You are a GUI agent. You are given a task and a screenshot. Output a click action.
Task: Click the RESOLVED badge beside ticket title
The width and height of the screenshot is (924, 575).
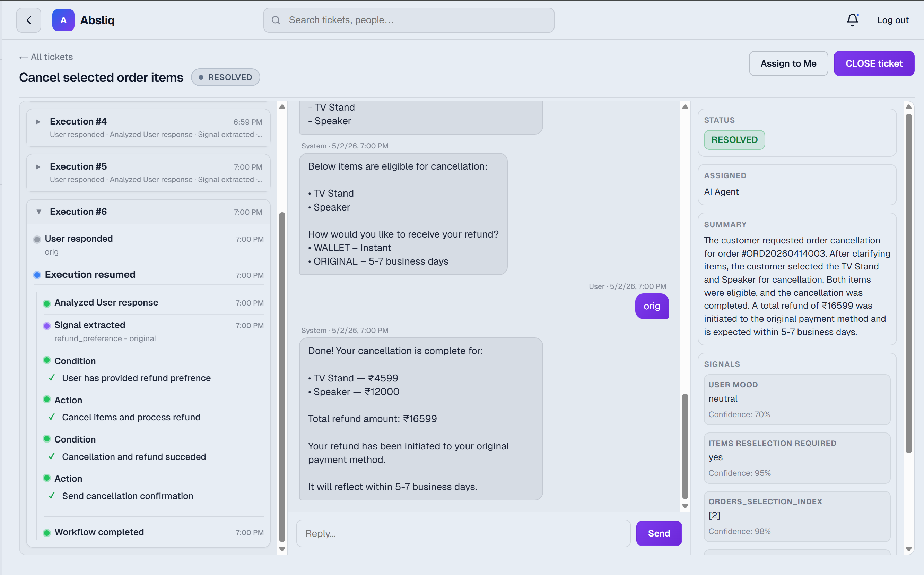(x=225, y=77)
